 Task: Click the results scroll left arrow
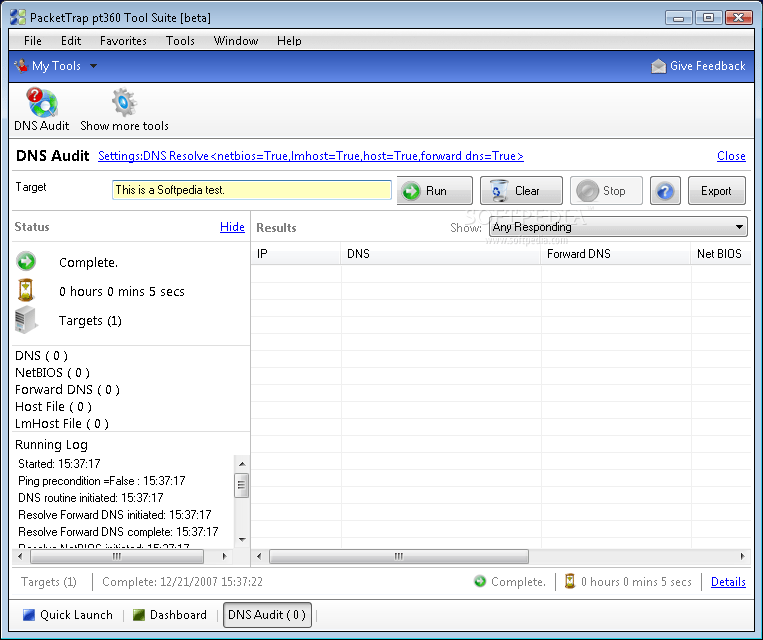pyautogui.click(x=259, y=556)
